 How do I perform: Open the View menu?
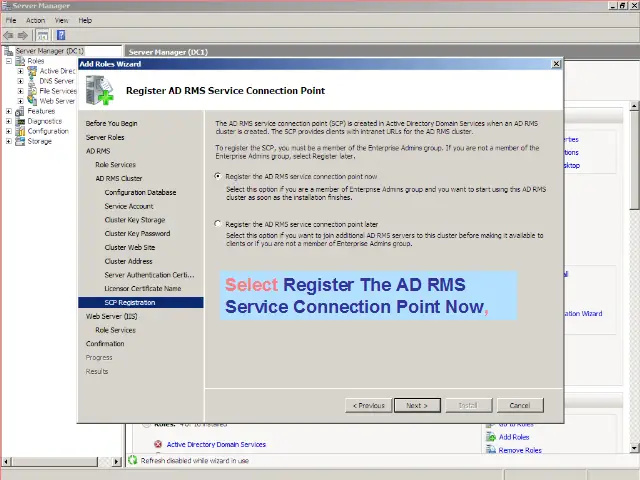(x=61, y=20)
